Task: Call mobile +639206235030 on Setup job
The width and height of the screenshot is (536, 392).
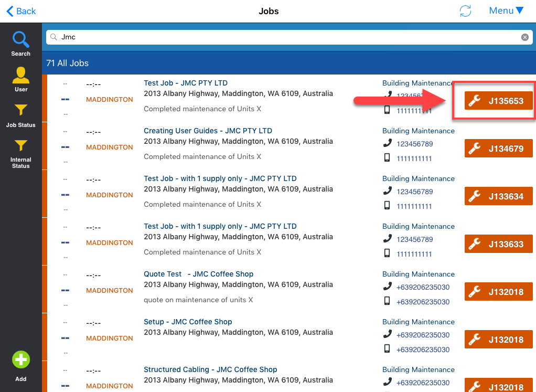Action: coord(423,349)
